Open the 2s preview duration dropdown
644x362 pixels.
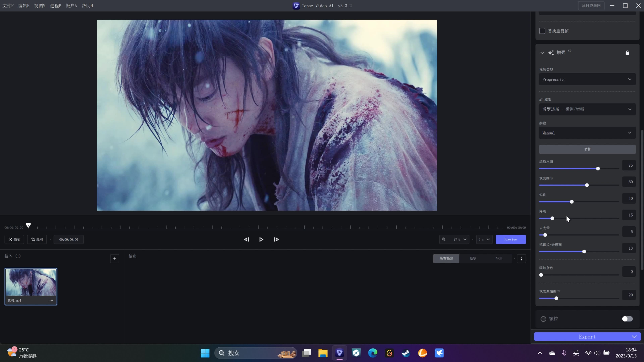(x=484, y=239)
